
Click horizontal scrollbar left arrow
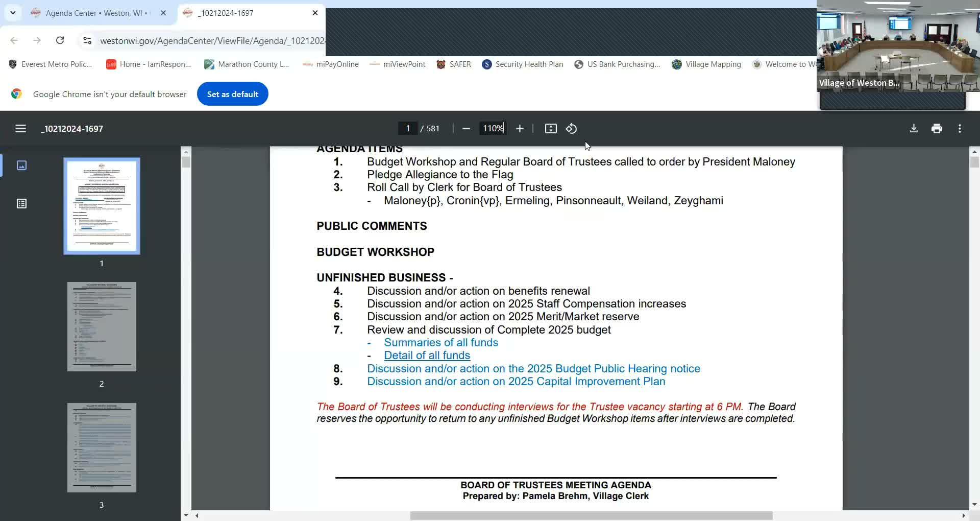(197, 516)
